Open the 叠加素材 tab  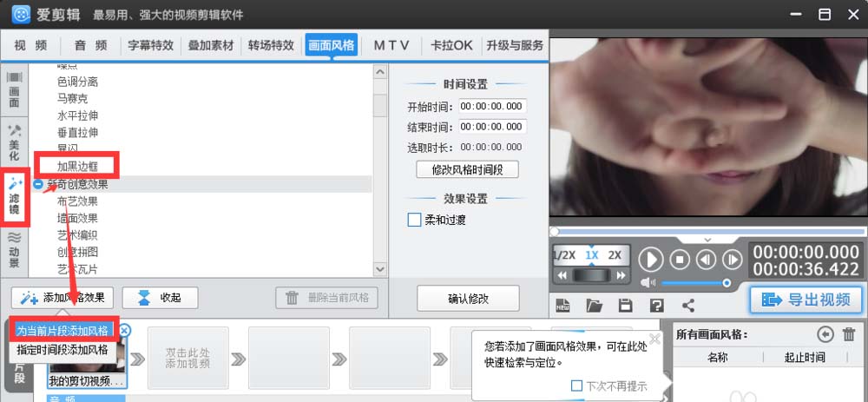[x=211, y=45]
